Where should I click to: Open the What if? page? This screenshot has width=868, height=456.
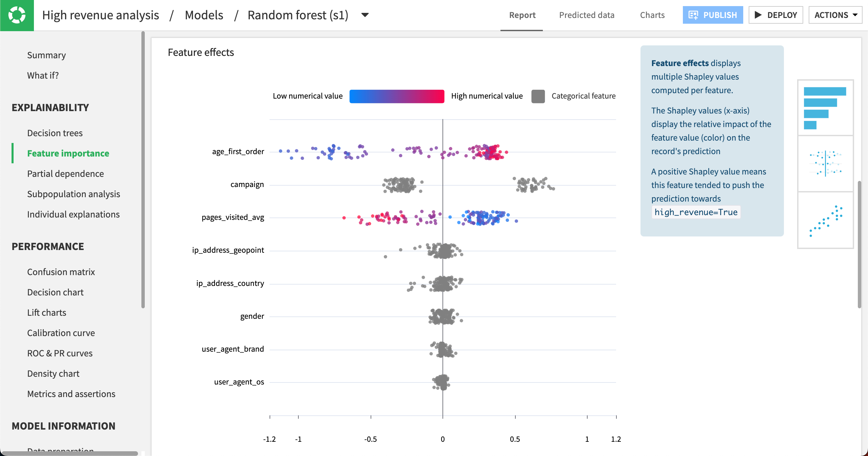(43, 75)
